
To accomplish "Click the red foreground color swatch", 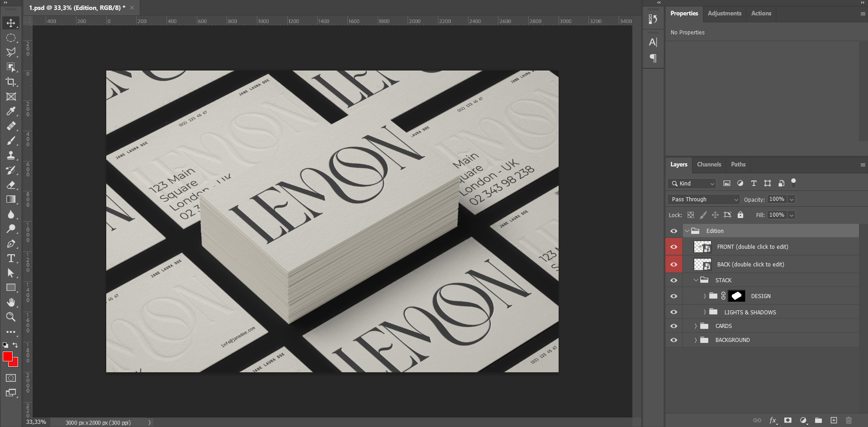I will [8, 356].
